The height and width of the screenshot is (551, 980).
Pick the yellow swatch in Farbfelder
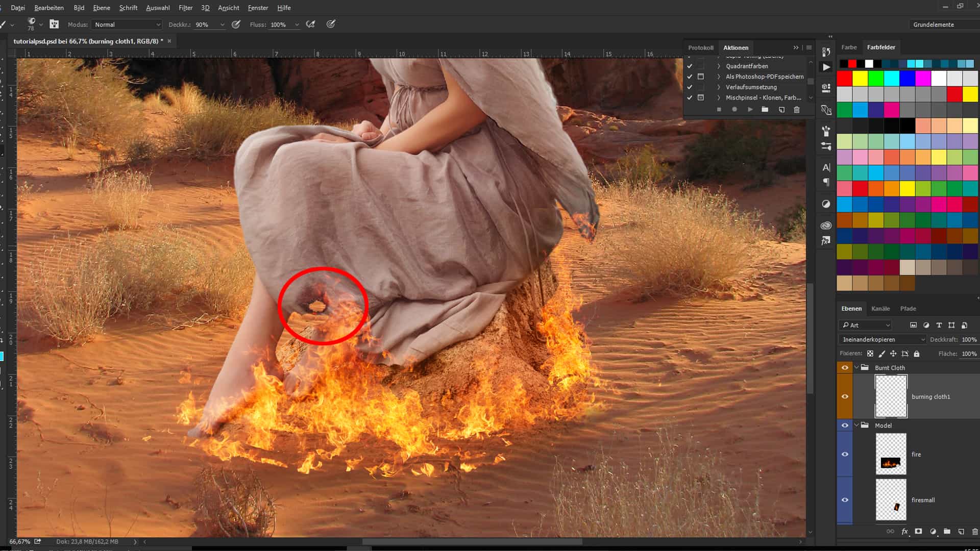[860, 78]
